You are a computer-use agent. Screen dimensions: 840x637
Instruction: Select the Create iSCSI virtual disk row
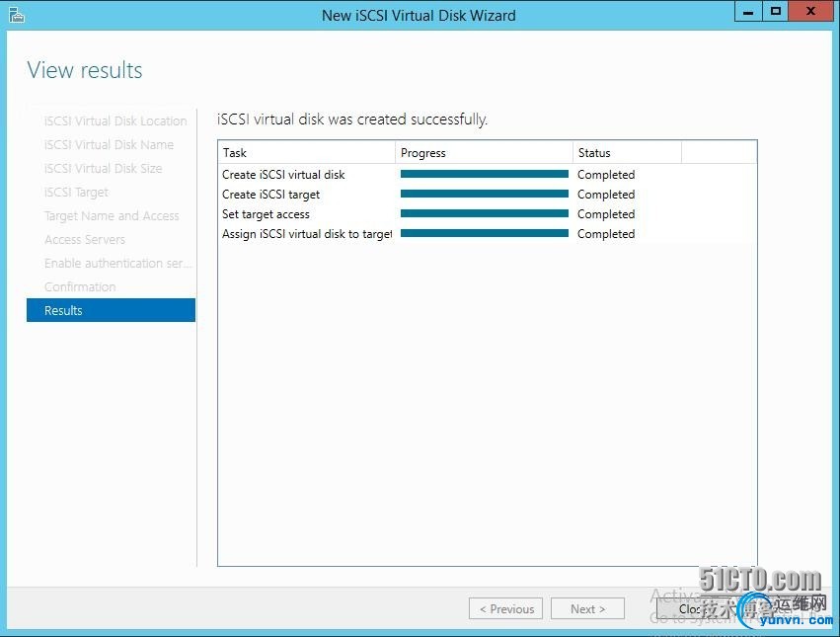488,175
